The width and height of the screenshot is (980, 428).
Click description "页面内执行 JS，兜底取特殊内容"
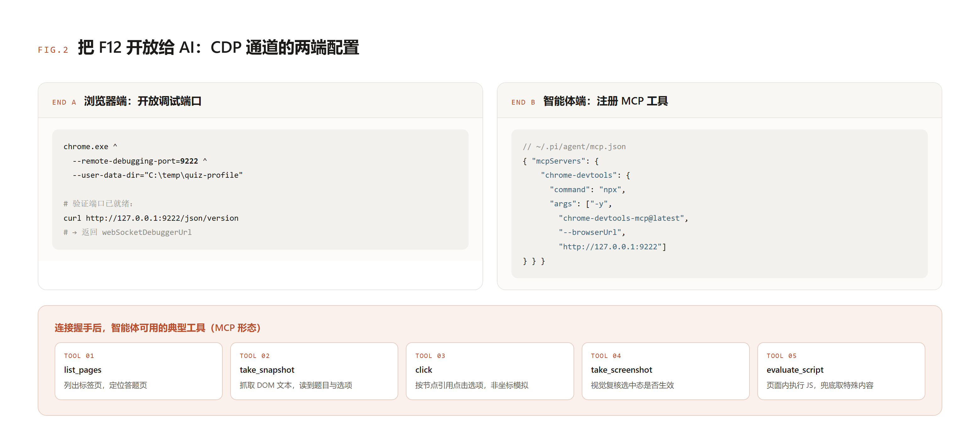point(820,385)
